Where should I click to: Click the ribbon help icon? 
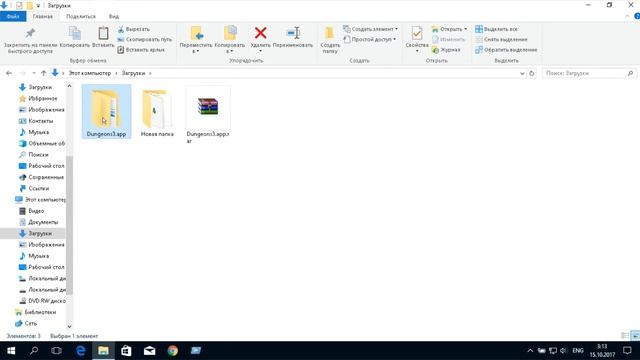[x=637, y=16]
